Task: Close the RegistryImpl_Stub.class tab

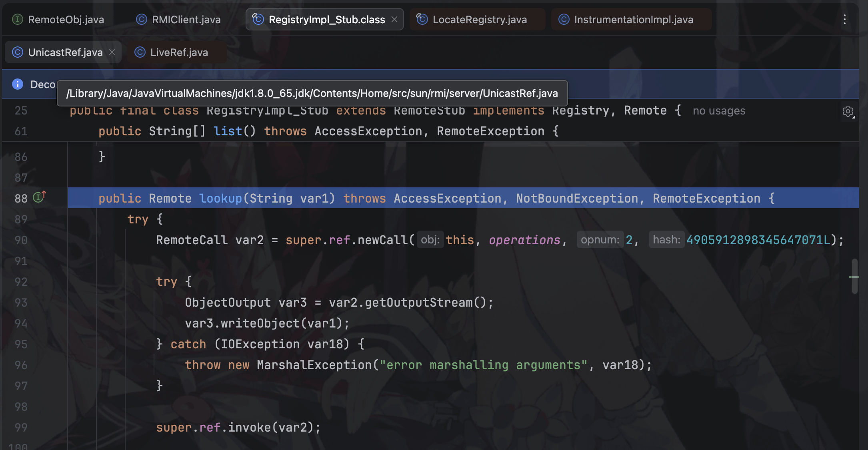Action: click(394, 19)
